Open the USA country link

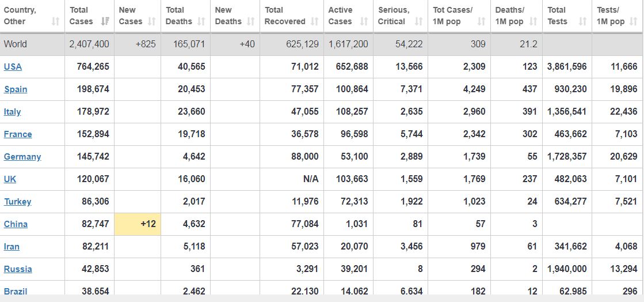pyautogui.click(x=13, y=66)
